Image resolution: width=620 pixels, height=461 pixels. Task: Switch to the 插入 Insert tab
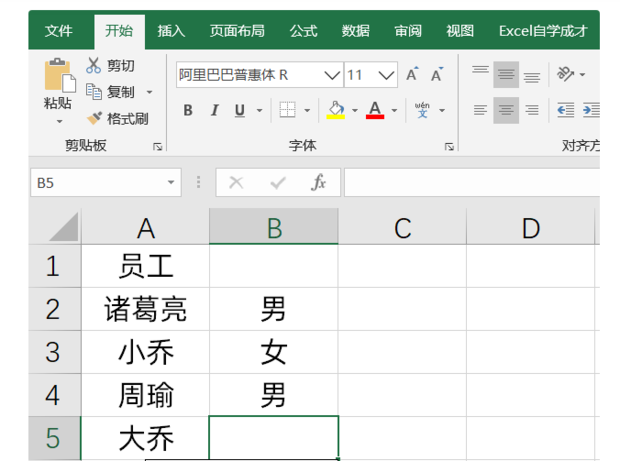[171, 30]
